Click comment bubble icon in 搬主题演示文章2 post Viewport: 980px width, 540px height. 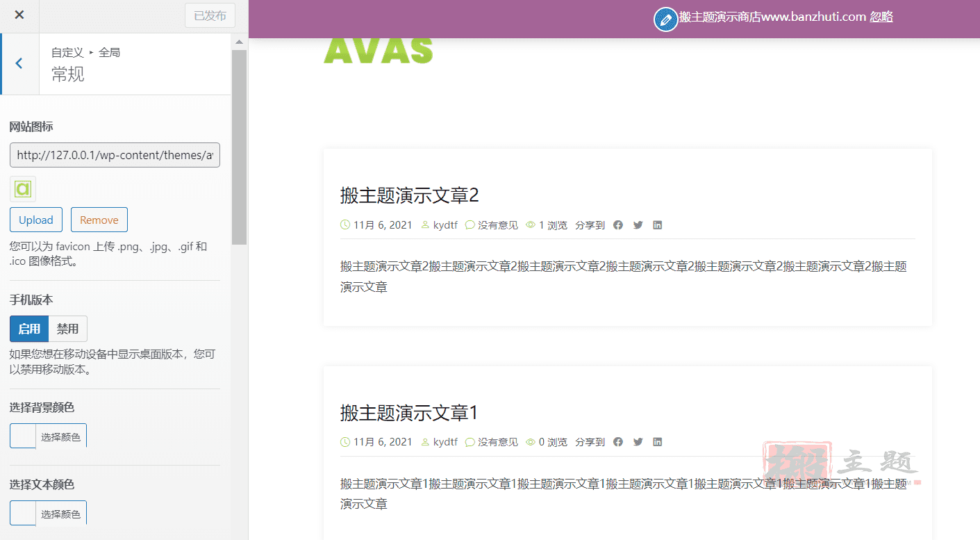470,225
